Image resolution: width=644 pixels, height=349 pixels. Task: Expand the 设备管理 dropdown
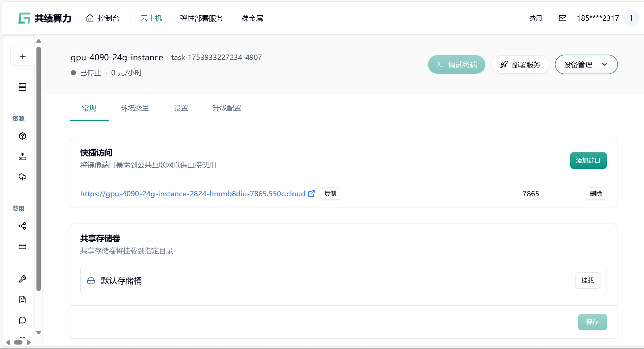point(586,64)
